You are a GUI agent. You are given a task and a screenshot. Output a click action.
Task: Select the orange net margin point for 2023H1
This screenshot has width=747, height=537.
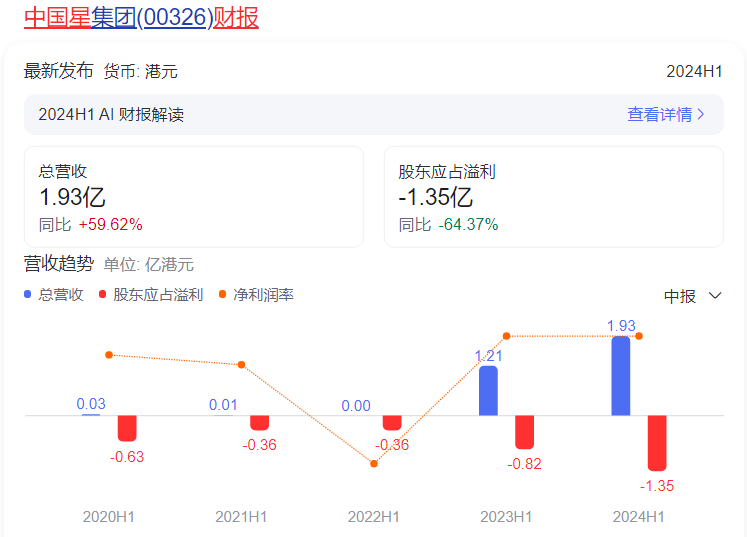click(x=506, y=336)
